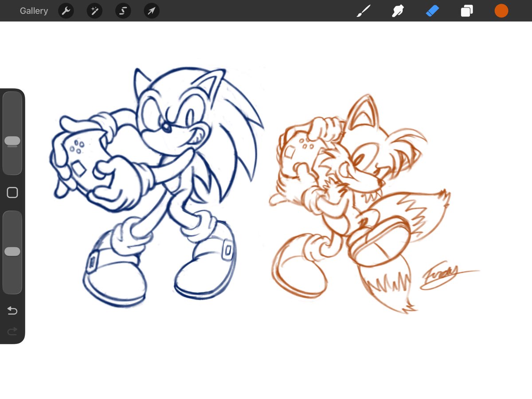Open the Layers panel
The image size is (532, 399).
point(467,11)
